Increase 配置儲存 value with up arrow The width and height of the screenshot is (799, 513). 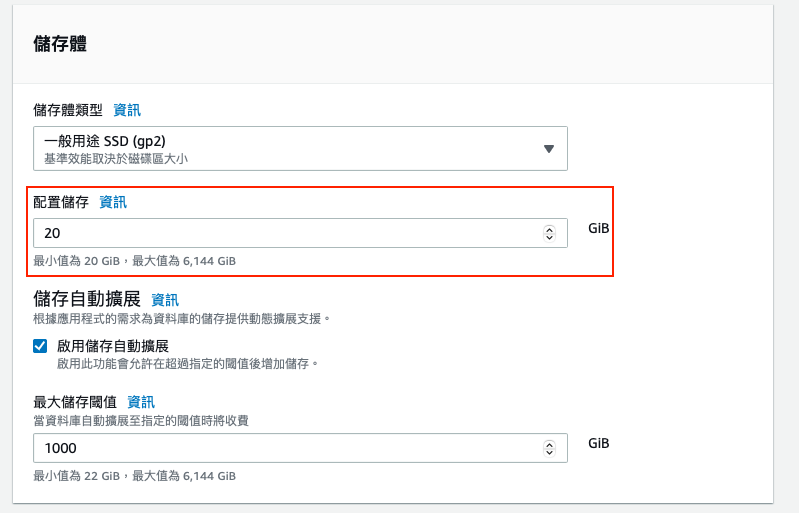point(549,229)
